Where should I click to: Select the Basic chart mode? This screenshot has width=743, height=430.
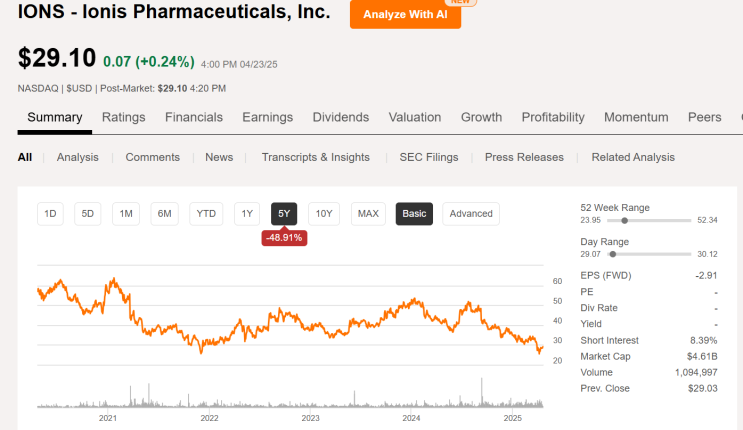pos(414,213)
